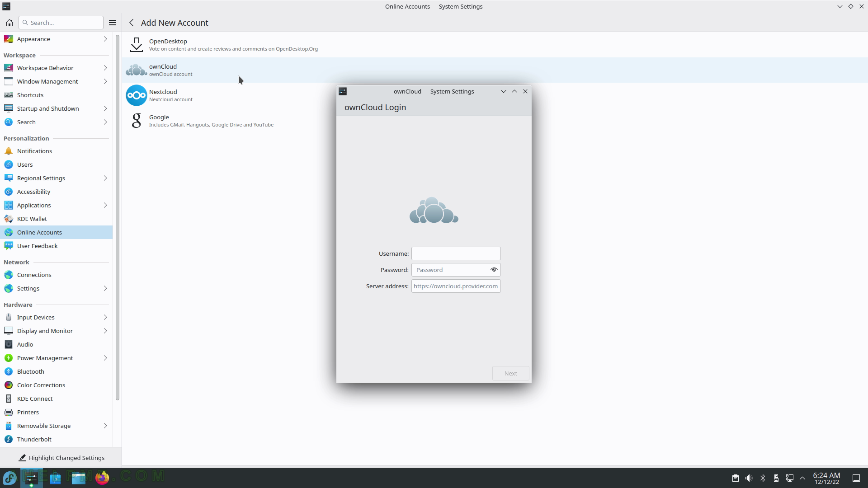Click the Bluetooth sidebar icon
The height and width of the screenshot is (488, 868).
click(x=9, y=371)
